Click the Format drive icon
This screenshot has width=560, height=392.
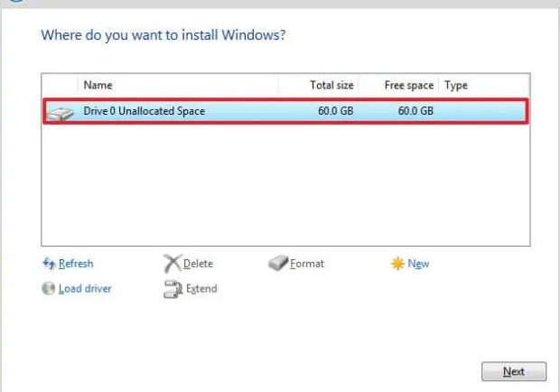coord(278,264)
